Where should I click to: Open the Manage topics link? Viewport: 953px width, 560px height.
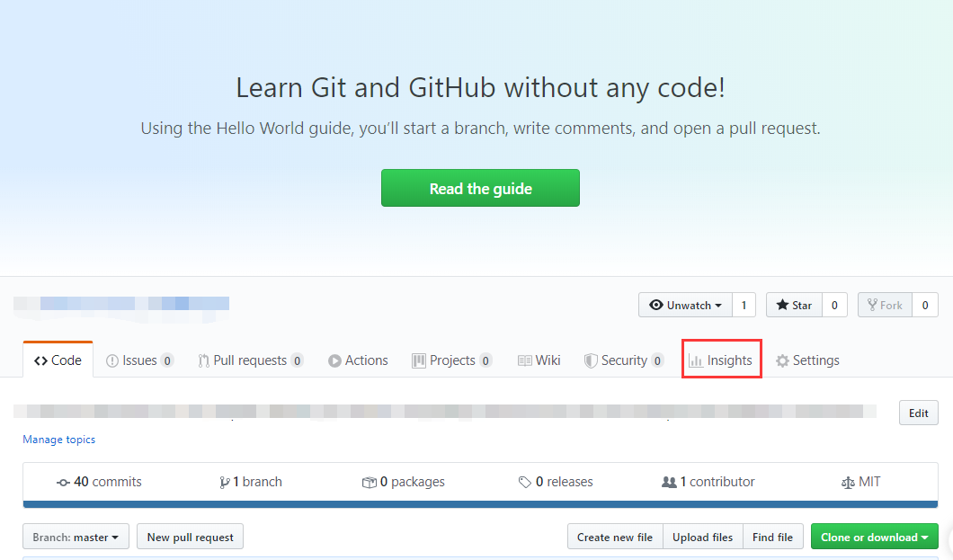[x=58, y=439]
